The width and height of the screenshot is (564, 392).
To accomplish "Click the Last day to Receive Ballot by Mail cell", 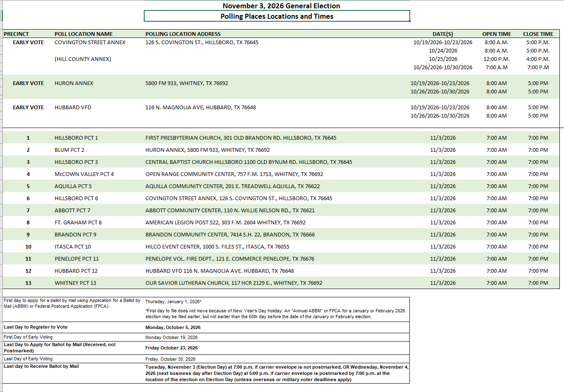I will (x=41, y=367).
